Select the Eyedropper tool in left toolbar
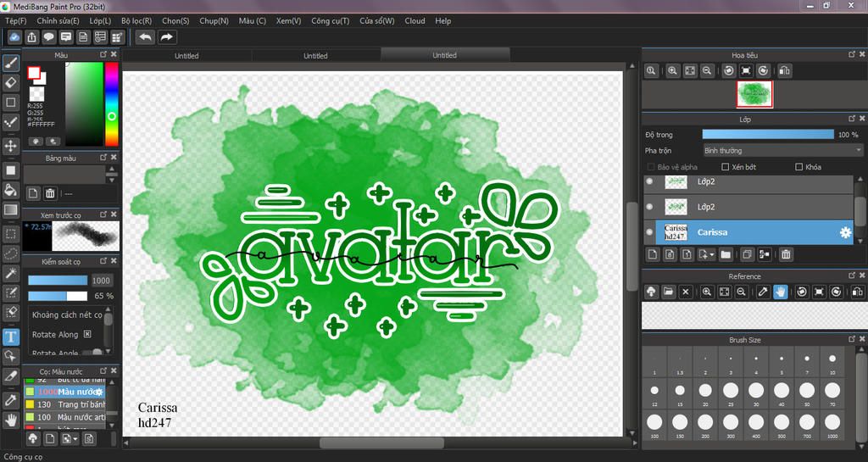 10,400
